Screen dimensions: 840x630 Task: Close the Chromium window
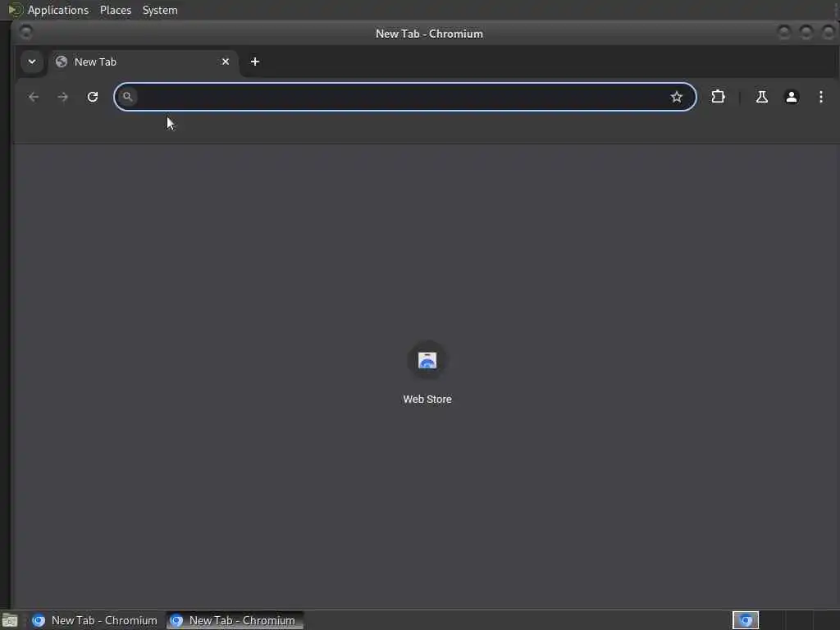828,33
